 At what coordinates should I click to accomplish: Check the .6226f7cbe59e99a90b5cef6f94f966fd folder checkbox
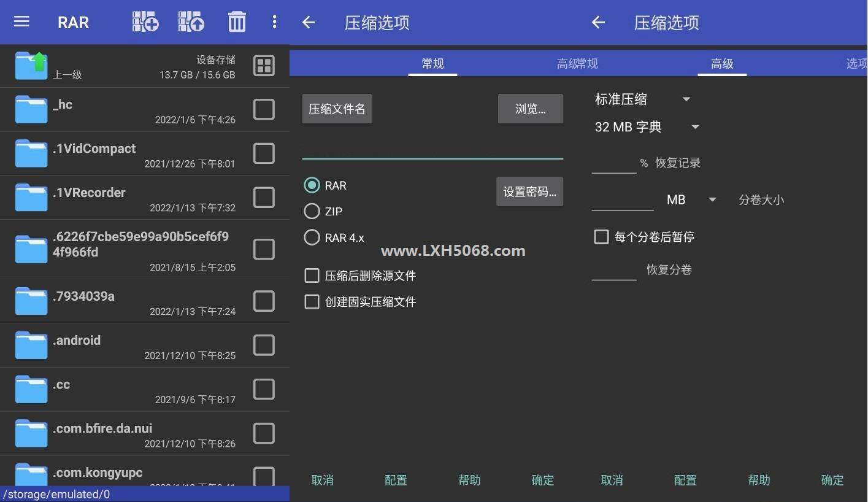tap(264, 249)
